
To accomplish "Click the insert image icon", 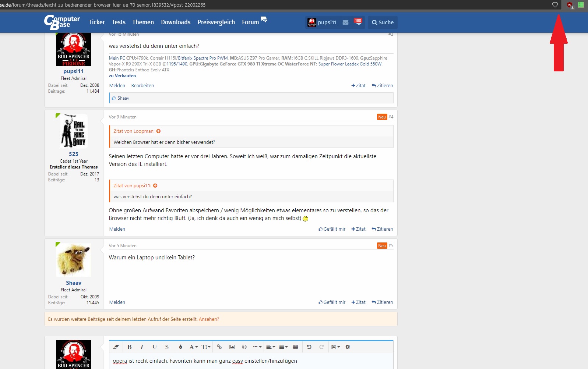I will [232, 347].
